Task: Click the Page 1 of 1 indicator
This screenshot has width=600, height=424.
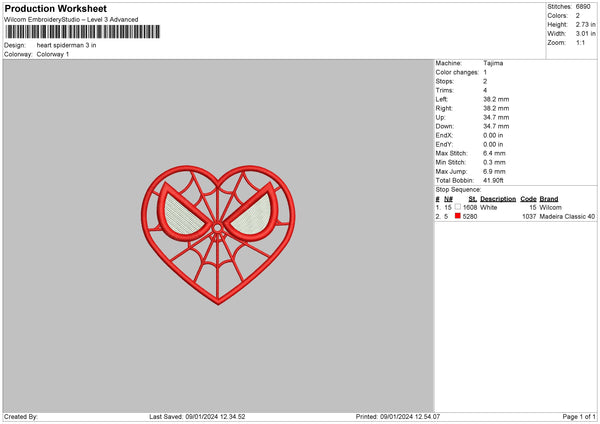Action: [579, 417]
